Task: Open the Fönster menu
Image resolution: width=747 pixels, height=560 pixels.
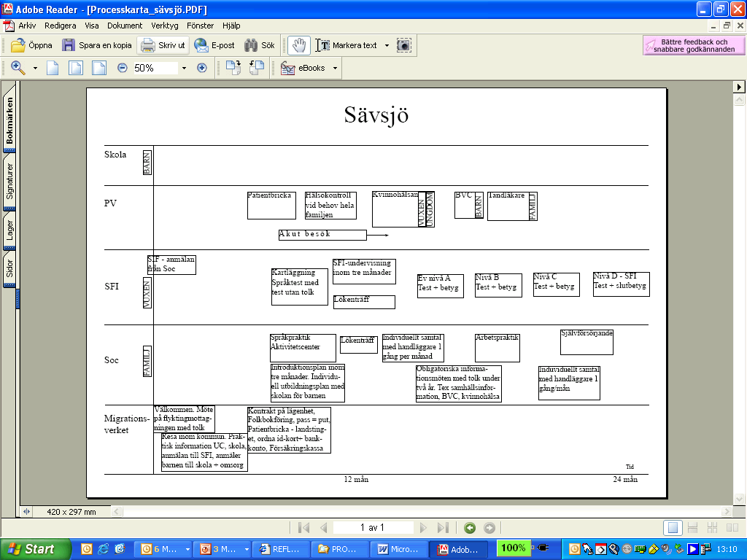Action: tap(200, 26)
